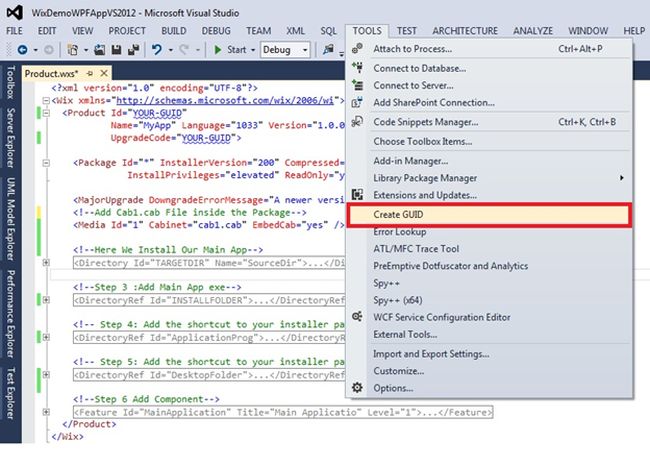650x466 pixels.
Task: Expand the DesktopFolder DirectoryRef block
Action: point(46,374)
